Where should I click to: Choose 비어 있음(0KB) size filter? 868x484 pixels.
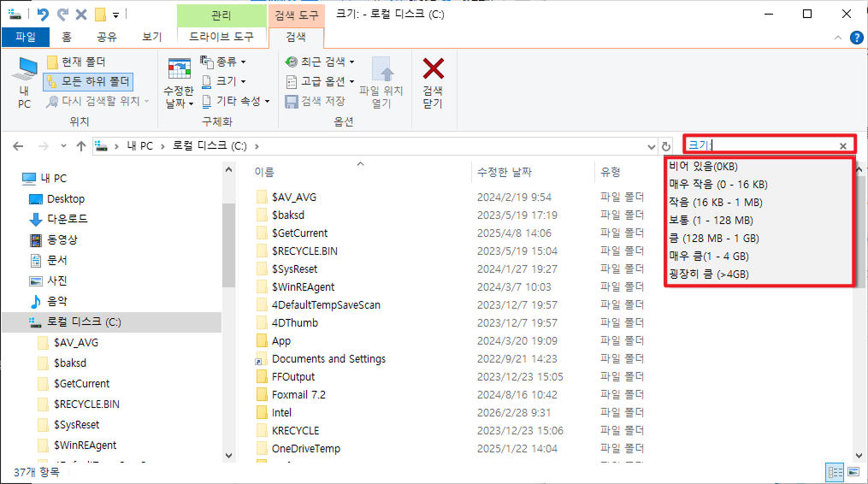759,166
